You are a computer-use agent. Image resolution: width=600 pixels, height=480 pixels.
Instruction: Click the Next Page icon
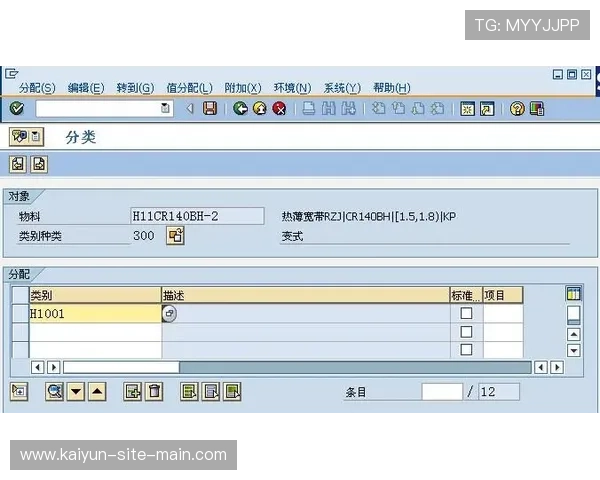(418, 109)
